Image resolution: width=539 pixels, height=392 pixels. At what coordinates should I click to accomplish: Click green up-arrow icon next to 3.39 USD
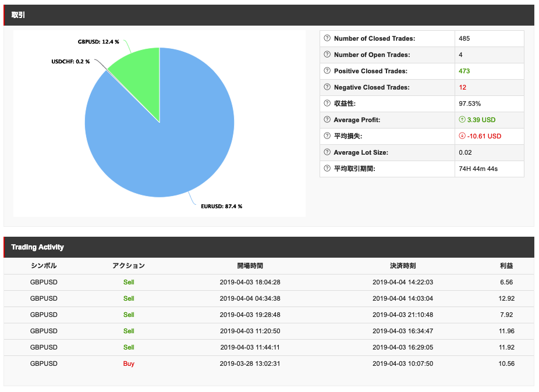pos(462,120)
